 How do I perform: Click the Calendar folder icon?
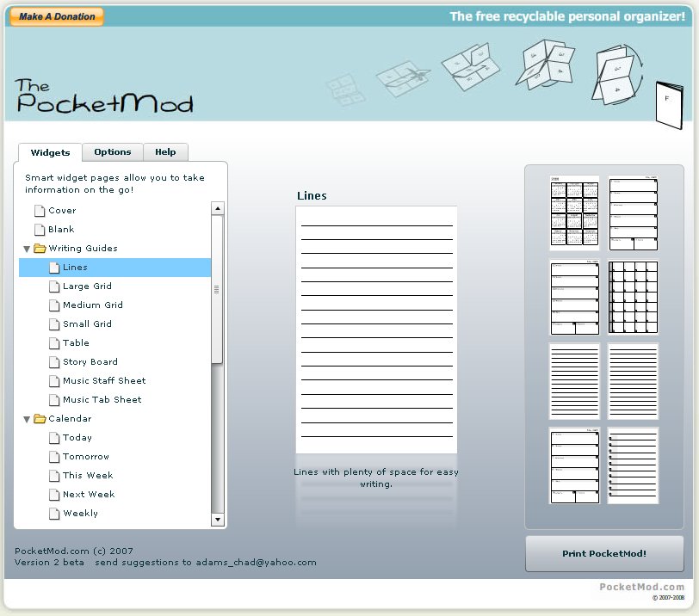tap(40, 419)
